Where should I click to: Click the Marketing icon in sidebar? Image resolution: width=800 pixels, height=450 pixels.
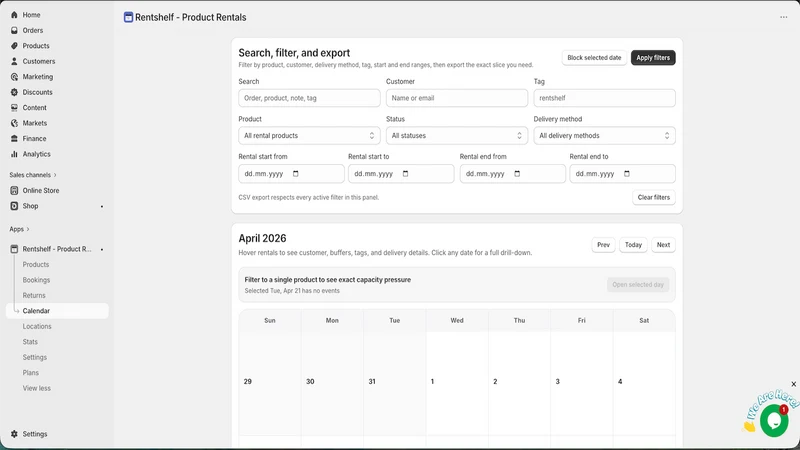[x=14, y=77]
